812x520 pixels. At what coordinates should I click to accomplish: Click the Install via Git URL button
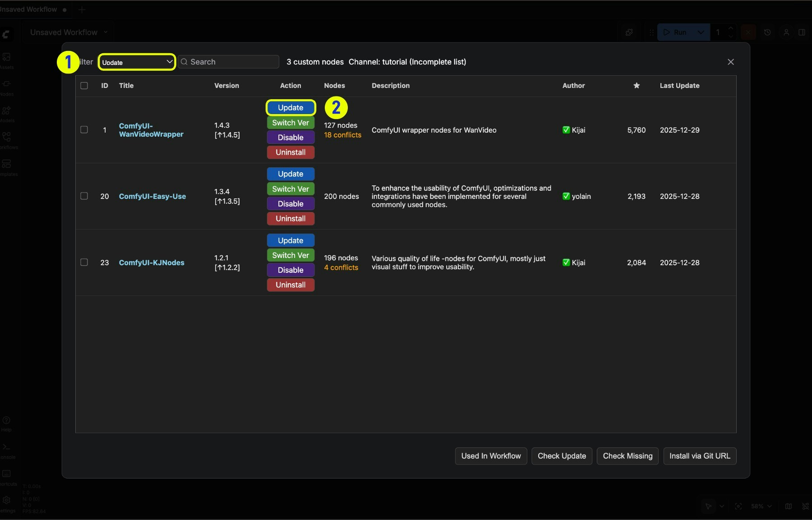click(x=700, y=456)
